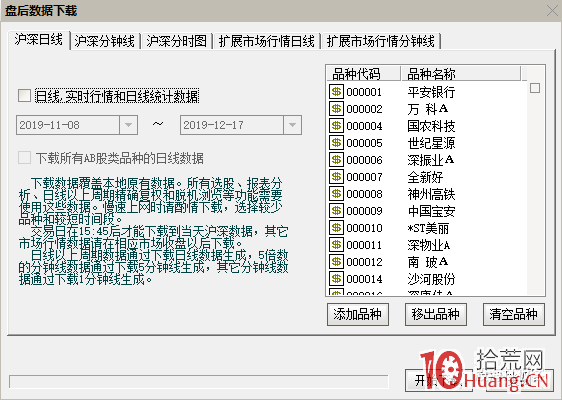Click the stock icon next to 000001

[x=336, y=92]
